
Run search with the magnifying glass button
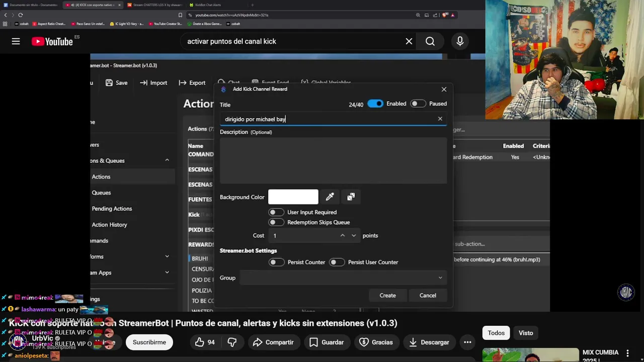pos(430,41)
